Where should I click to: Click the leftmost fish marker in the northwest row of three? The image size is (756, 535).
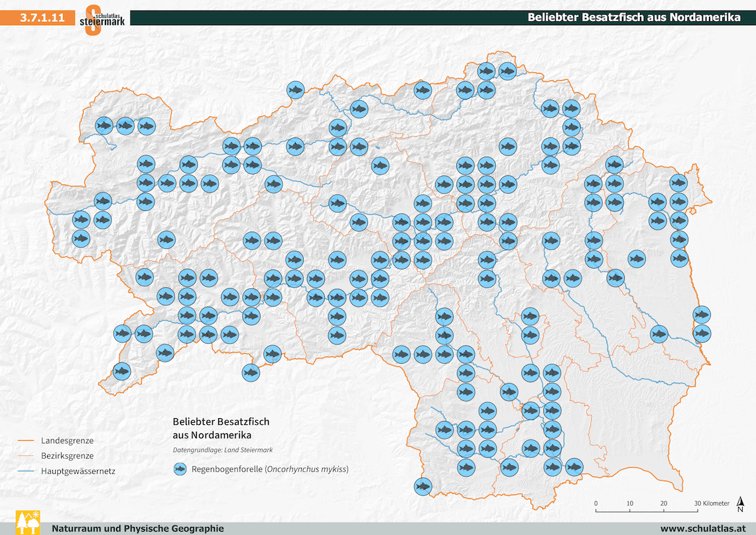104,125
